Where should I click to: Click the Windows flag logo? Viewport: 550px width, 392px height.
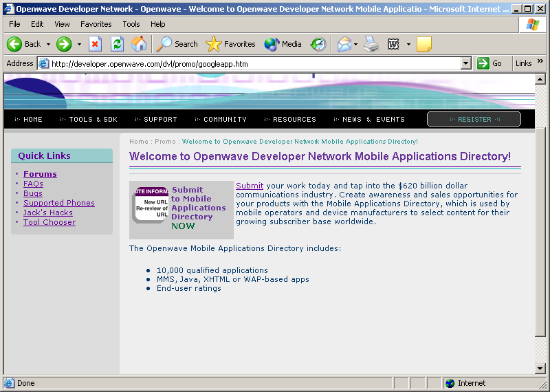tap(532, 25)
